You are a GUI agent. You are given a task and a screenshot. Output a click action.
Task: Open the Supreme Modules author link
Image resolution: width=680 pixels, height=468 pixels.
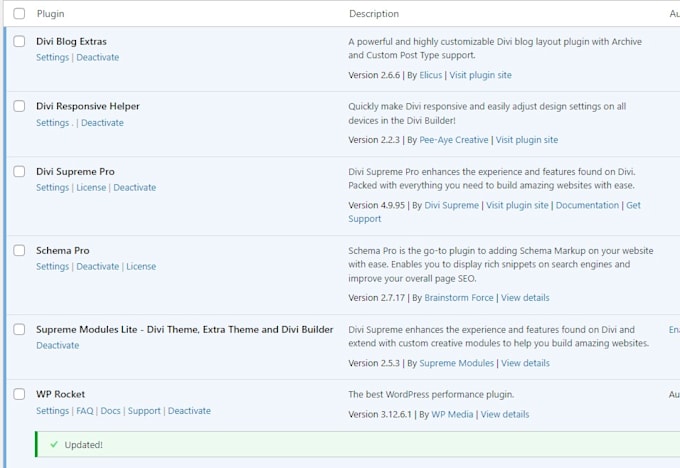coord(457,363)
